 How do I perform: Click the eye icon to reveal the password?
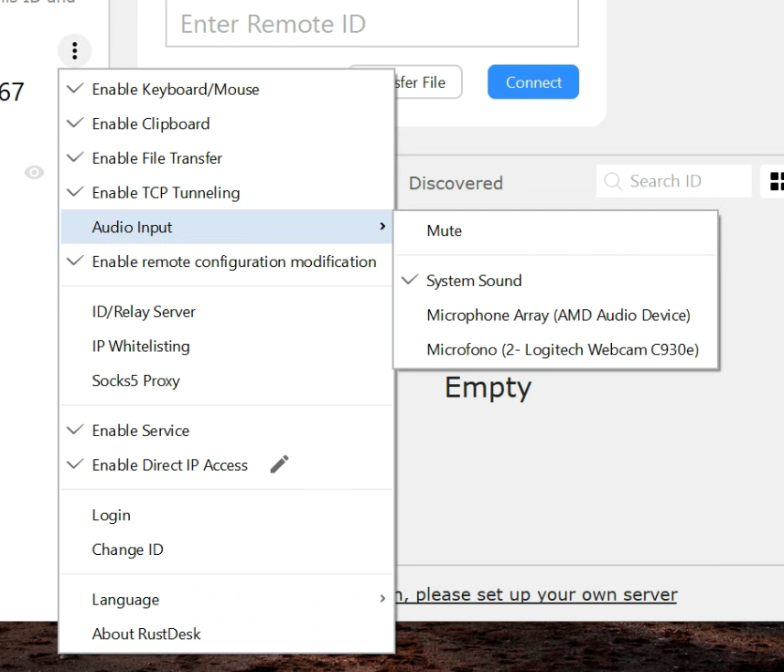[34, 171]
